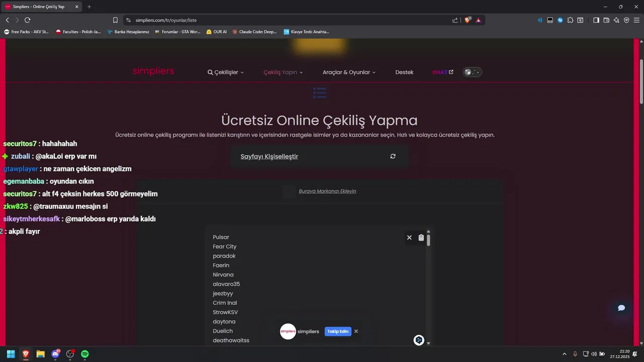This screenshot has height=362, width=644.
Task: Click the 'deathawaitss' list entry
Action: 231,340
